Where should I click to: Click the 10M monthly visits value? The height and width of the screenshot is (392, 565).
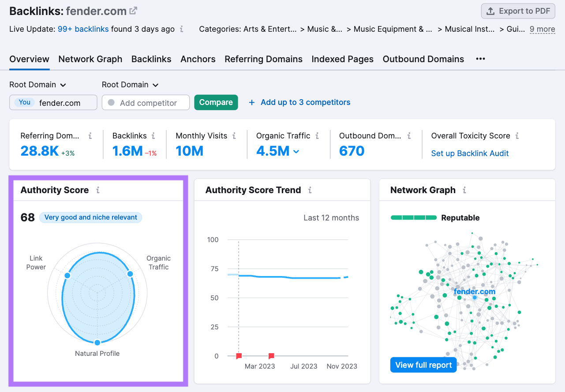190,151
